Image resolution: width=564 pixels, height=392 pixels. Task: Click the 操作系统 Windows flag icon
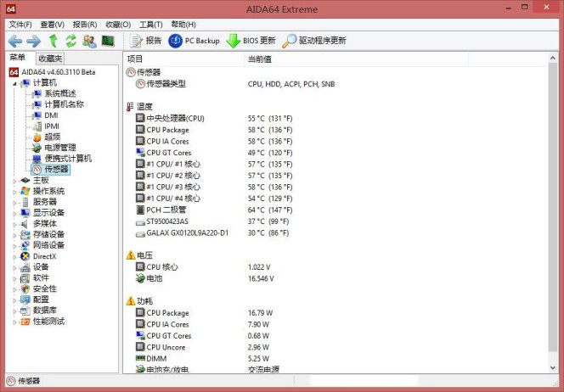(25, 191)
